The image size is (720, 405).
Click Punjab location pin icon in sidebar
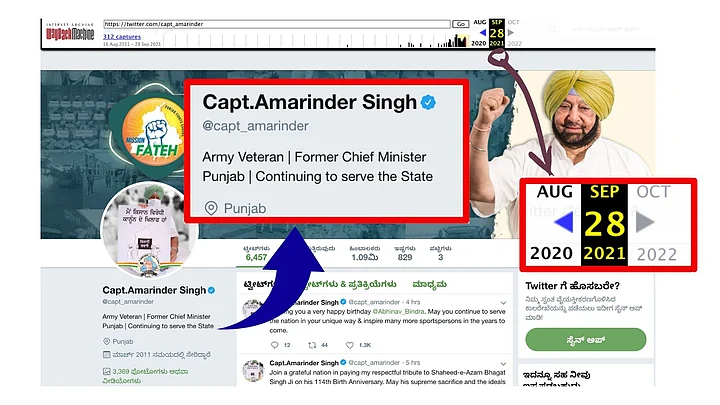107,341
